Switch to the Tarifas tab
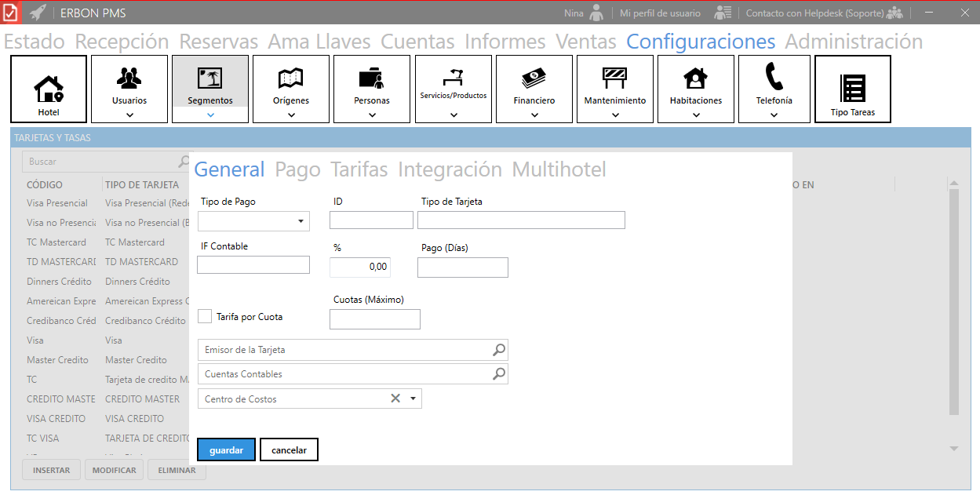 [359, 169]
